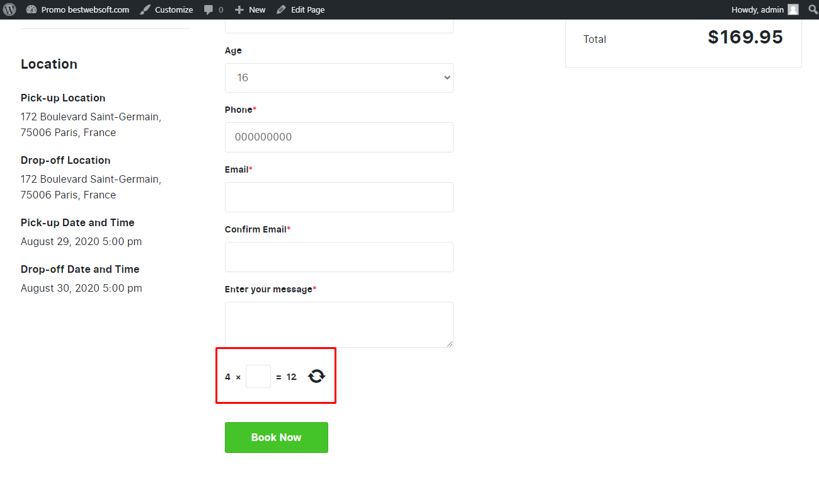Reload the captcha with refresh icon
819x504 pixels.
coord(316,376)
